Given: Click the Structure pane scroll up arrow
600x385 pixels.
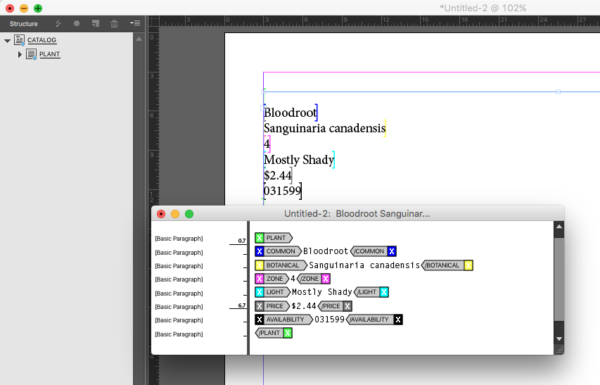Looking at the screenshot, I should pos(139,39).
